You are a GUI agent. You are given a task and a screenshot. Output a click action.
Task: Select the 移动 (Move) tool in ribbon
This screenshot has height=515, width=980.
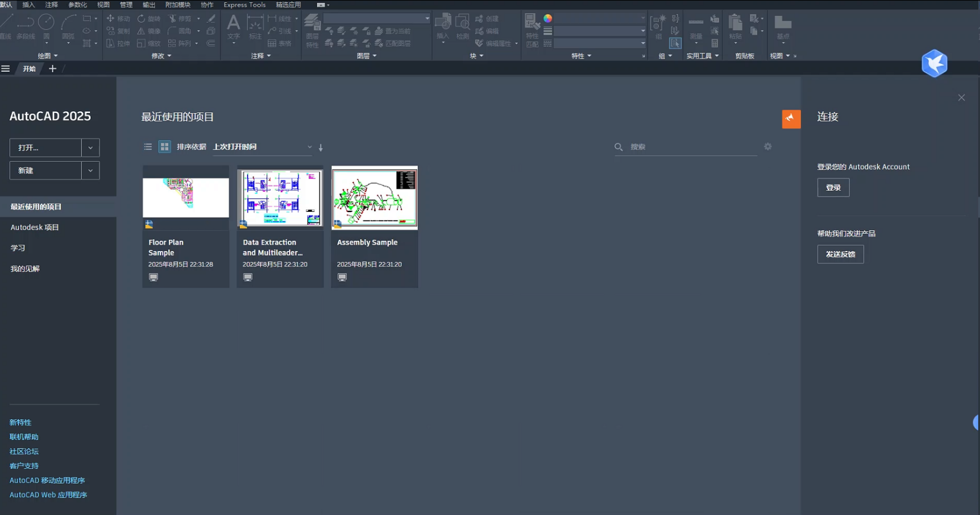tap(118, 18)
